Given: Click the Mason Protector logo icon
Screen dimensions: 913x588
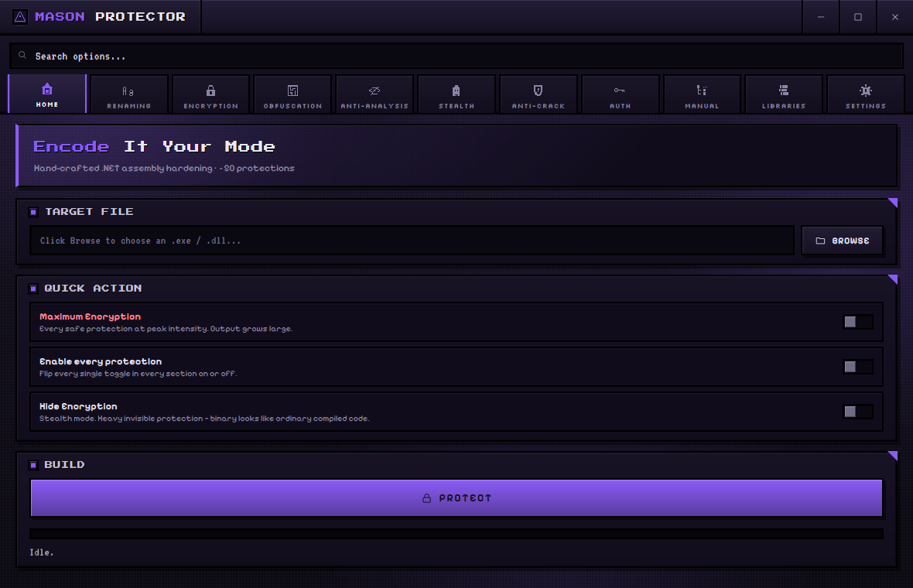Looking at the screenshot, I should [x=20, y=17].
